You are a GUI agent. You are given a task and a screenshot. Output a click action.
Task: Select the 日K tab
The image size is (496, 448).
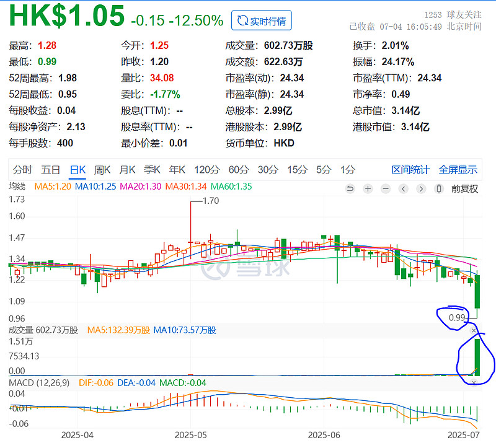[x=77, y=170]
